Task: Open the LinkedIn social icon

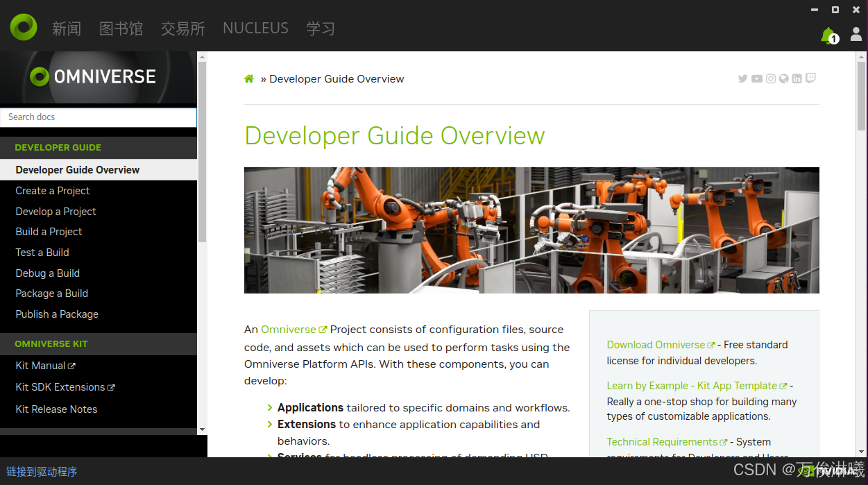Action: pos(797,78)
